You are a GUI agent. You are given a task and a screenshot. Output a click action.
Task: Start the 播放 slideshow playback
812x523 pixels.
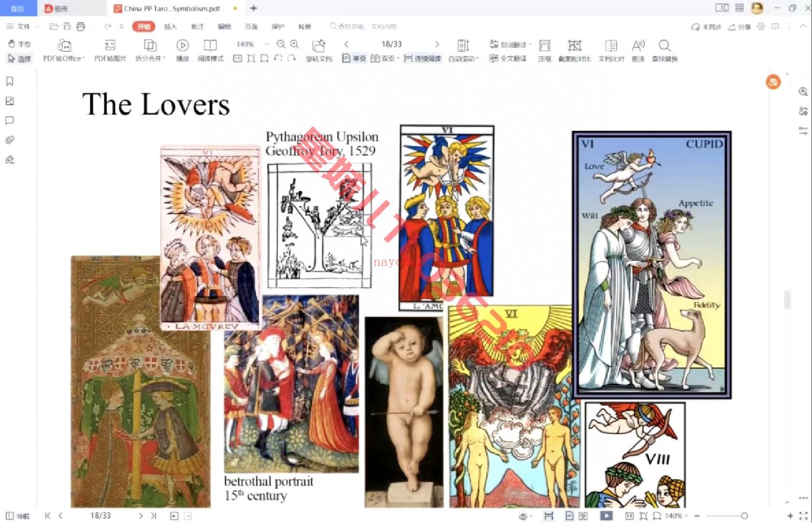pyautogui.click(x=182, y=51)
